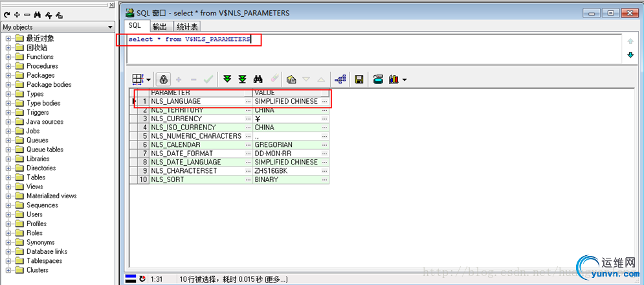This screenshot has width=644, height=285.
Task: Click the next record down triangle
Action: pos(306,79)
